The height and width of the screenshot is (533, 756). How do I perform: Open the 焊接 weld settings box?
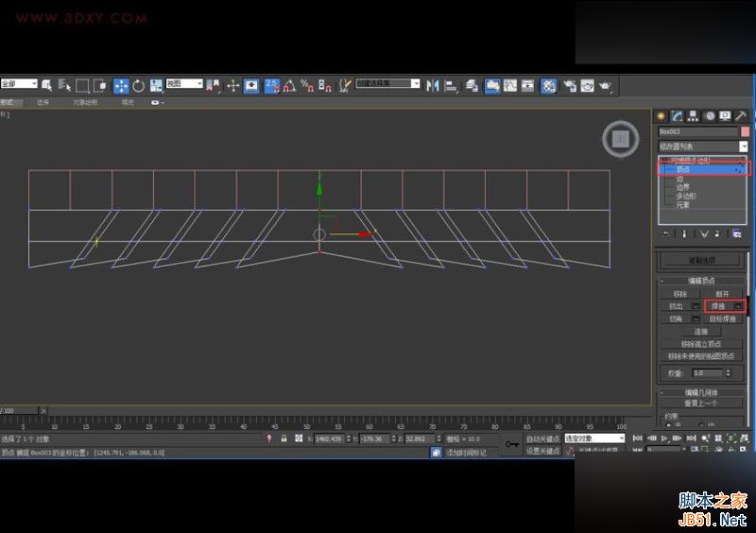[738, 306]
